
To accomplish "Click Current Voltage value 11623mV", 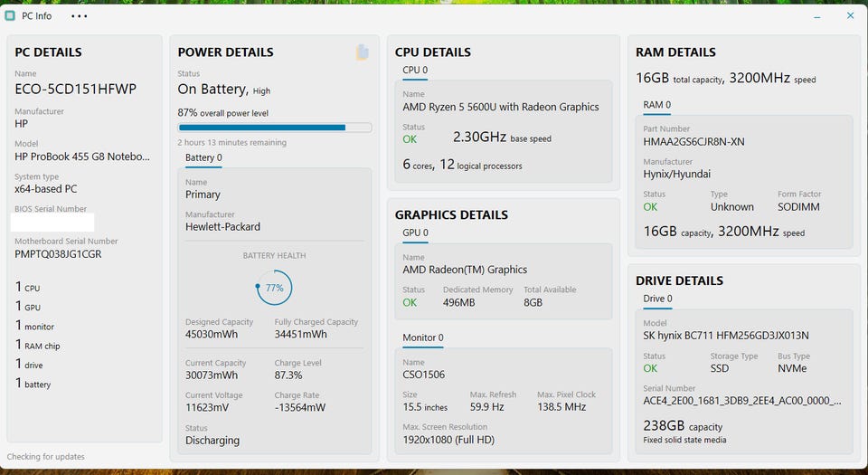I will pos(207,407).
